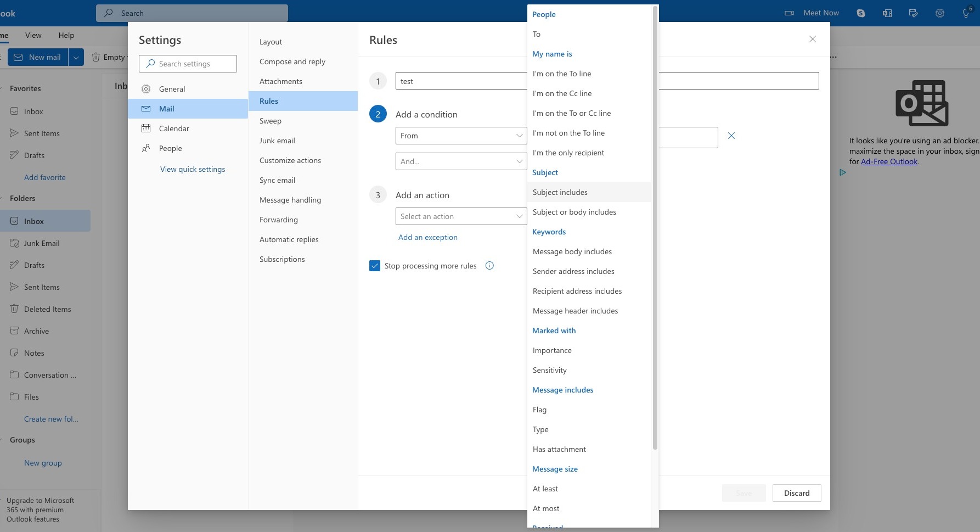Open the Deleted Items folder

47,309
